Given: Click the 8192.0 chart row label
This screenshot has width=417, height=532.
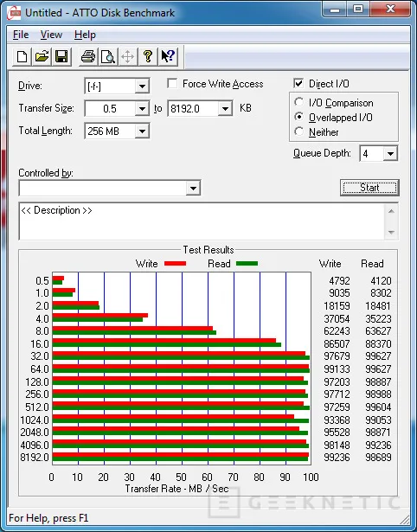Looking at the screenshot, I should point(35,458).
